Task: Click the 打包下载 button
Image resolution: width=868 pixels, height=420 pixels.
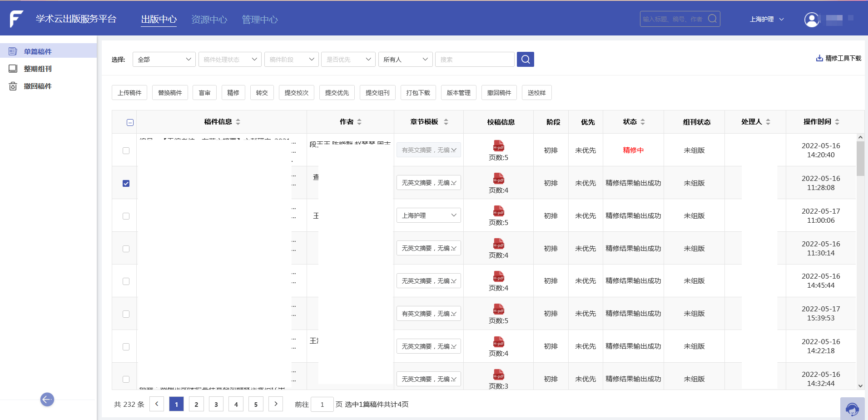Action: (418, 92)
